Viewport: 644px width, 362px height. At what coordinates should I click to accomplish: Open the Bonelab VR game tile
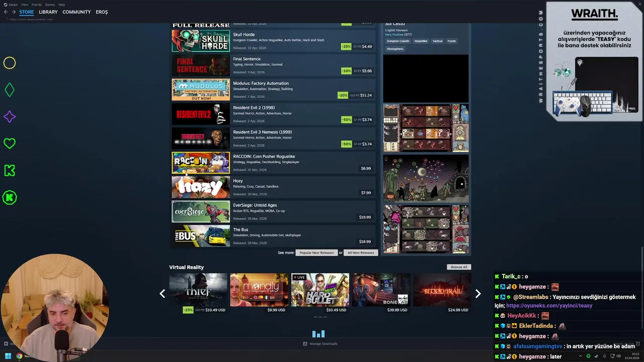coord(381,290)
